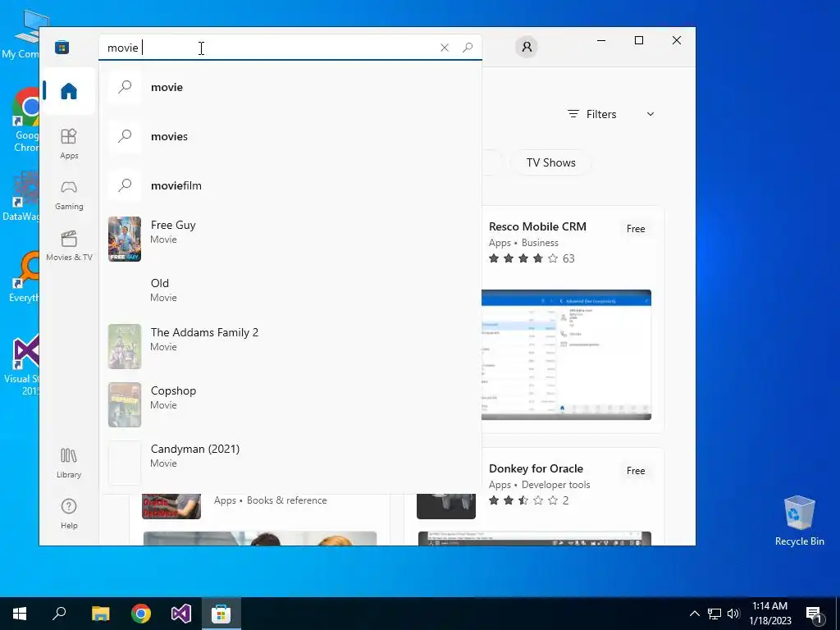Click the Free button for Resco Mobile CRM
840x630 pixels.
tap(636, 229)
